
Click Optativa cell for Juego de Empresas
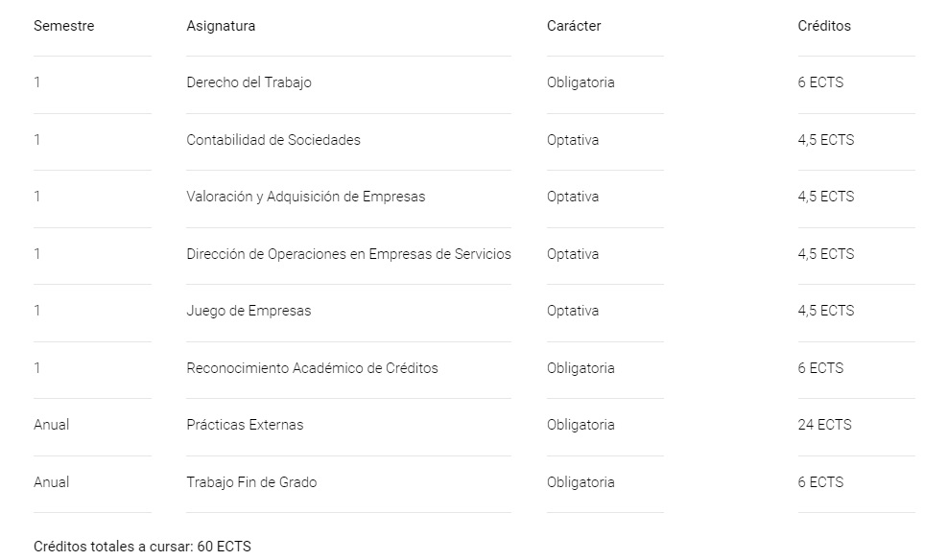coord(573,311)
